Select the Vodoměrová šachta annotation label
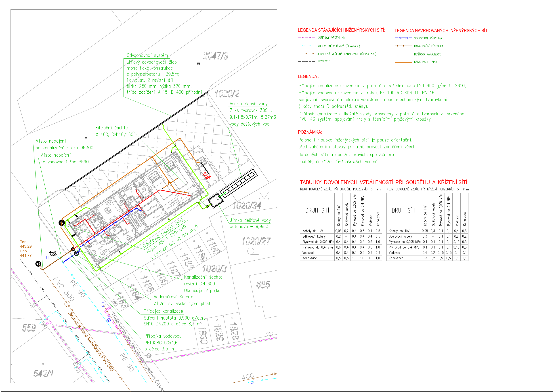Viewport: 554px width, 392px height. click(x=173, y=297)
